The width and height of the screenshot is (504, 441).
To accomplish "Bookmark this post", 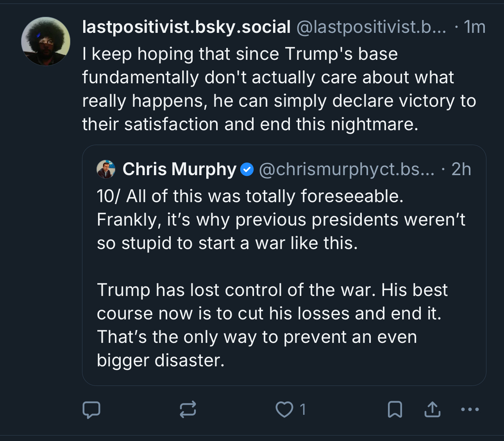I will (x=395, y=410).
